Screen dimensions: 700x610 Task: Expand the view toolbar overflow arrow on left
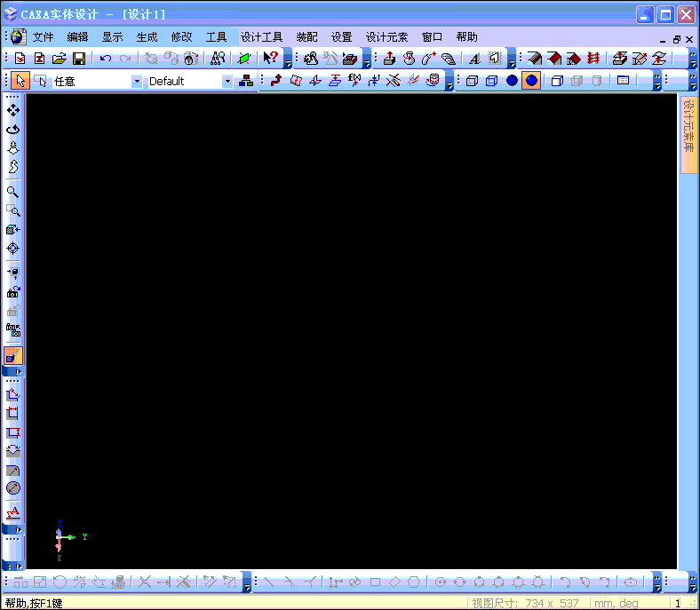13,372
